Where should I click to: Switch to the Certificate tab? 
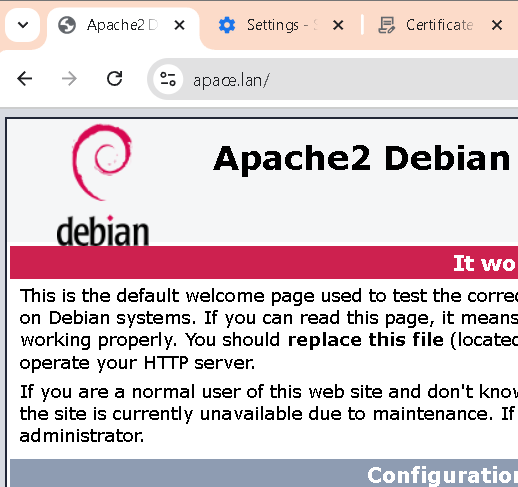tap(439, 25)
